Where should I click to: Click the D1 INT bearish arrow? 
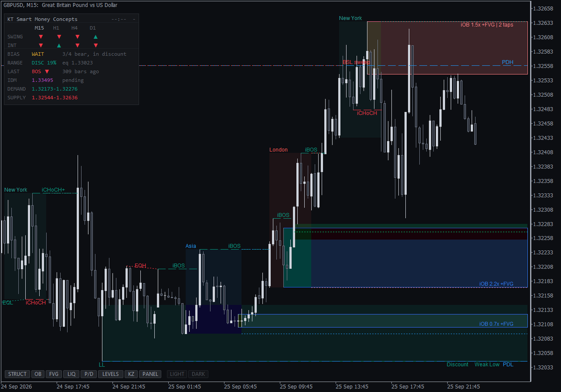coord(95,45)
